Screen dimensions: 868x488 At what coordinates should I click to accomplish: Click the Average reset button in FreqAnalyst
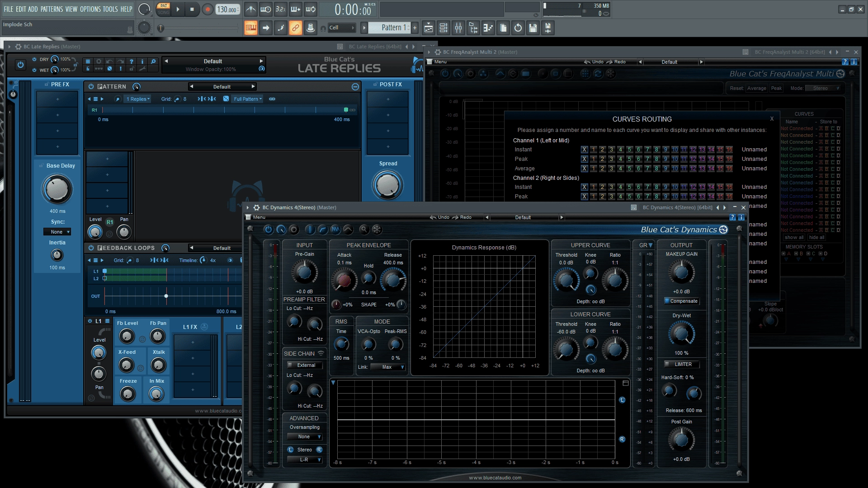click(757, 88)
